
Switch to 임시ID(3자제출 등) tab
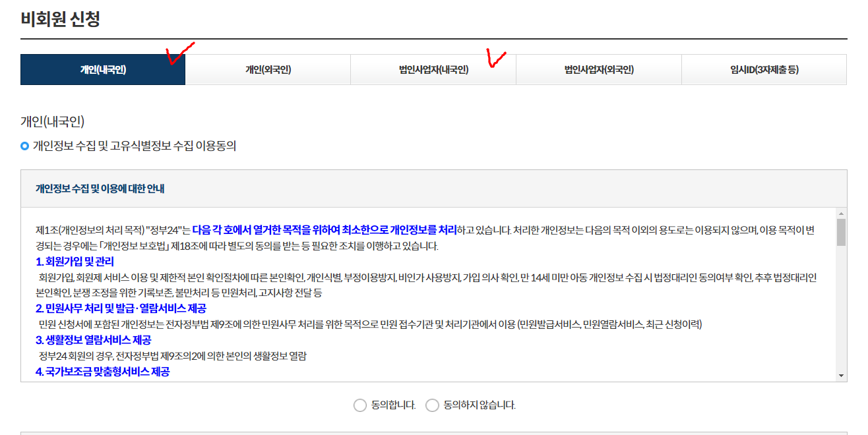tap(764, 70)
